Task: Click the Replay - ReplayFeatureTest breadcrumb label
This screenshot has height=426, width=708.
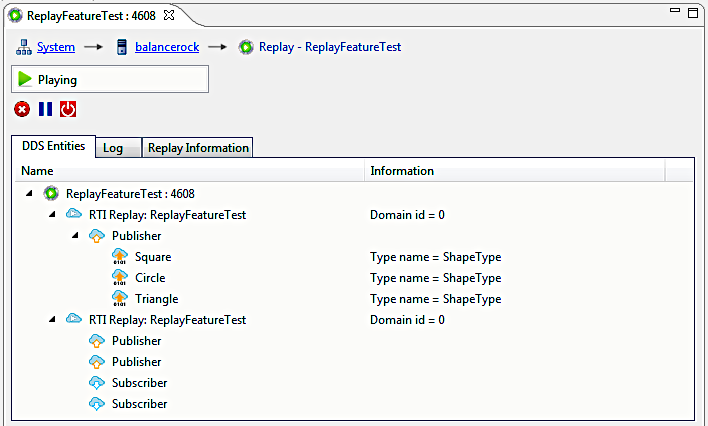Action: (x=330, y=47)
